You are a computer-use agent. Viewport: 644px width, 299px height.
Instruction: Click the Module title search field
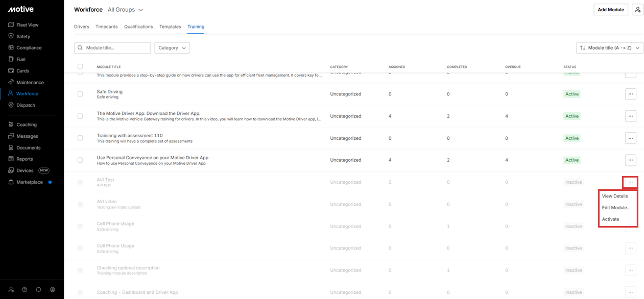click(x=116, y=48)
